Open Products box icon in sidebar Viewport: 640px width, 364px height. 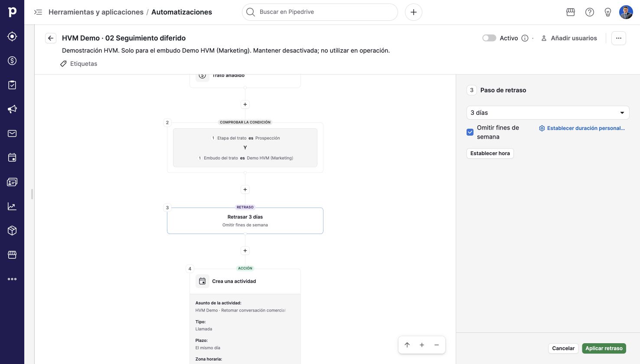12,231
